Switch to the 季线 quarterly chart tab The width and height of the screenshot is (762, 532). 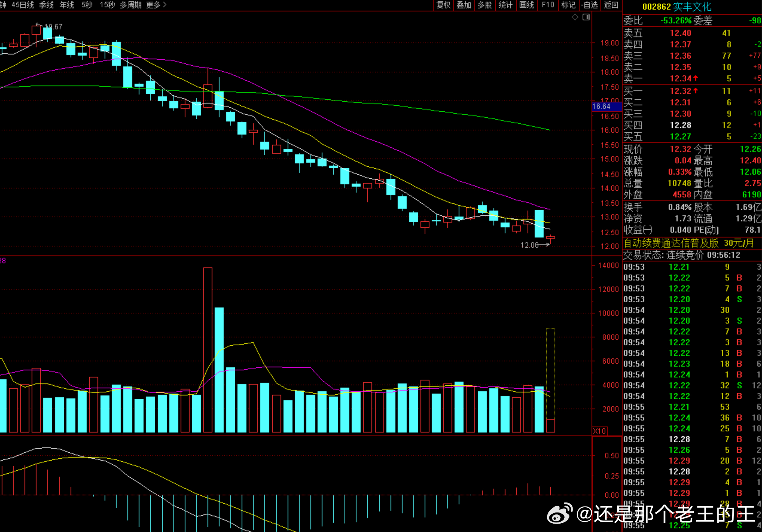tap(46, 5)
